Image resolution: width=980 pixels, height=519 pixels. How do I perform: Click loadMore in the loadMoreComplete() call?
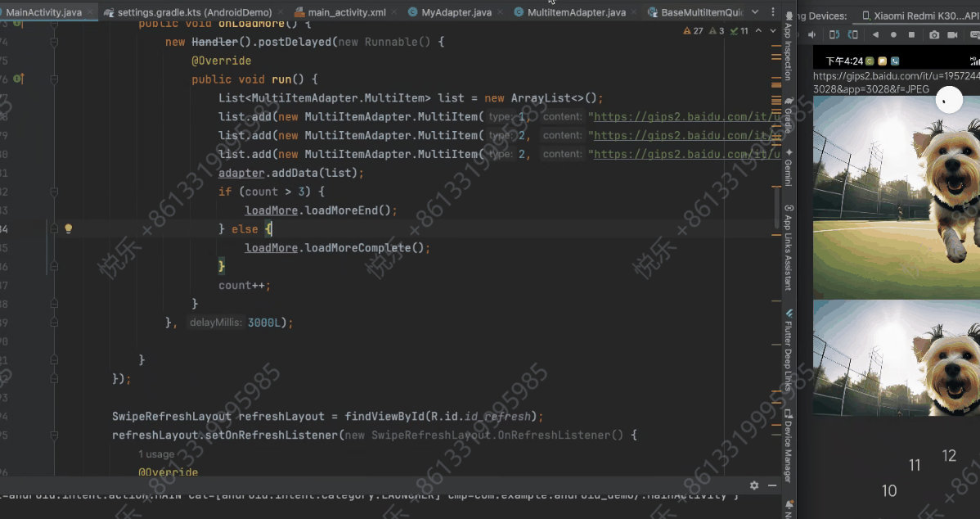pos(272,248)
